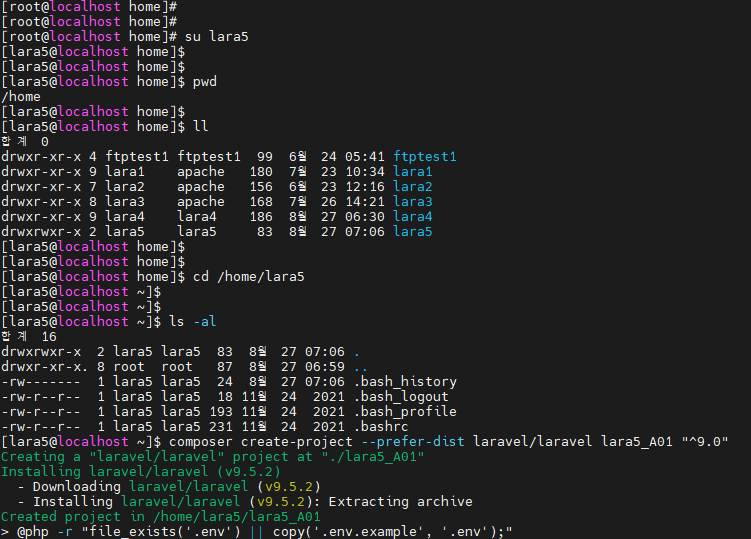The image size is (751, 539).
Task: Click the .bash_profile file name
Action: [x=405, y=412]
